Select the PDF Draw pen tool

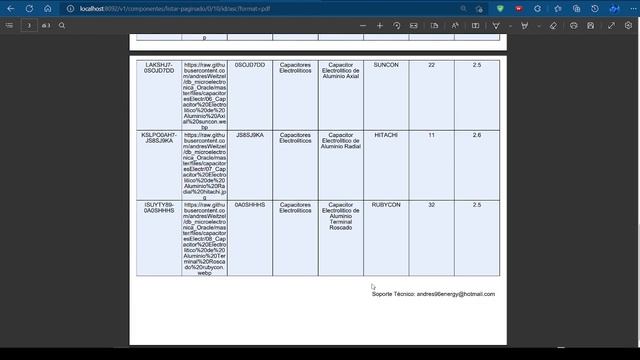coord(496,25)
